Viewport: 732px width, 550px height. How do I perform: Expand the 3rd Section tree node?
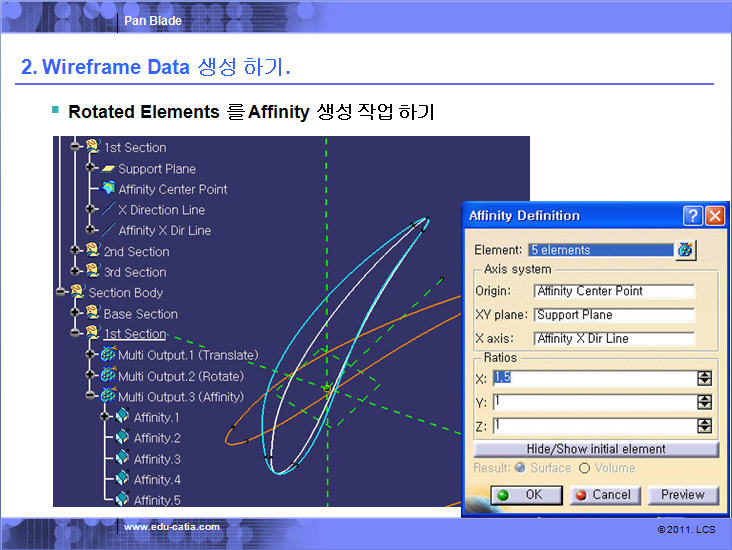pyautogui.click(x=75, y=272)
